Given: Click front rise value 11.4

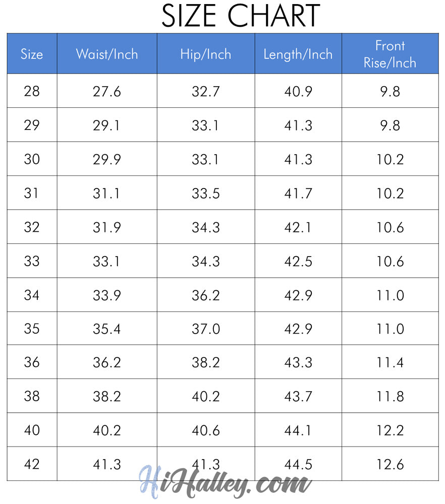Looking at the screenshot, I should [390, 362].
